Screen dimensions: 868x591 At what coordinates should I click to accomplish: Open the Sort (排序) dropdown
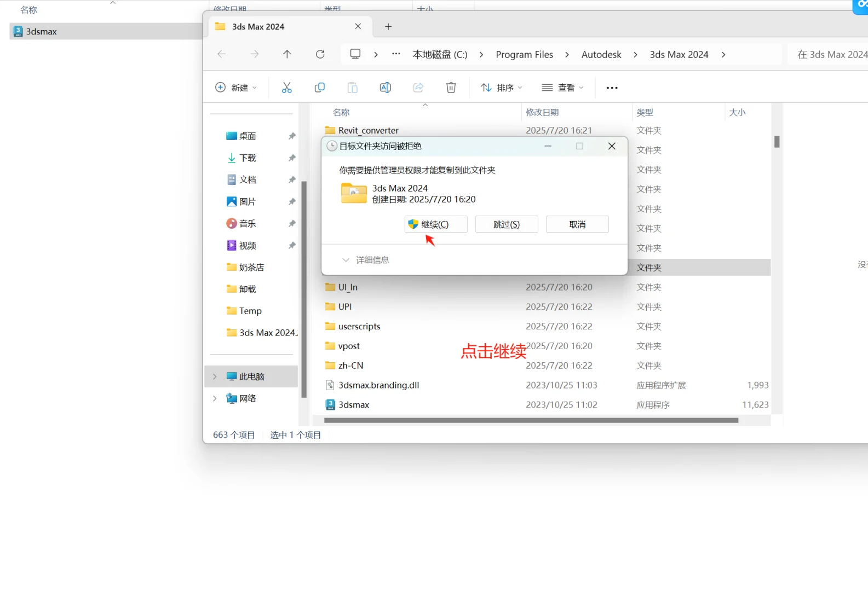coord(502,88)
